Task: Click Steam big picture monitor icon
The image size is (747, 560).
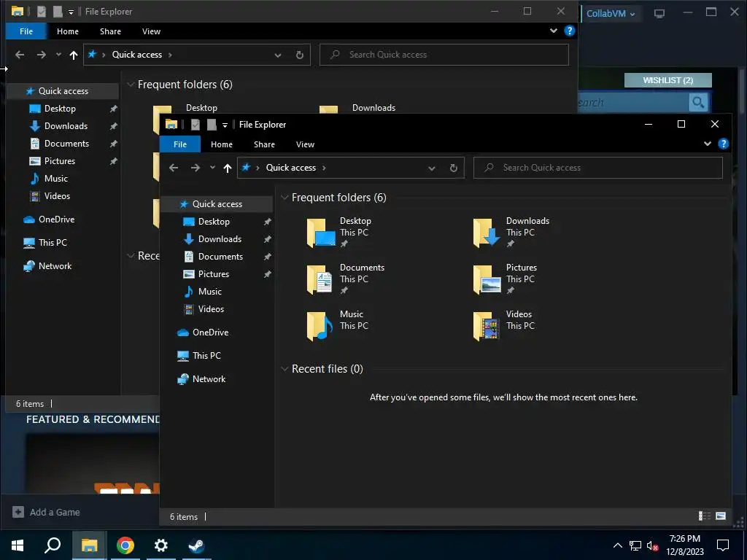Action: [x=659, y=13]
